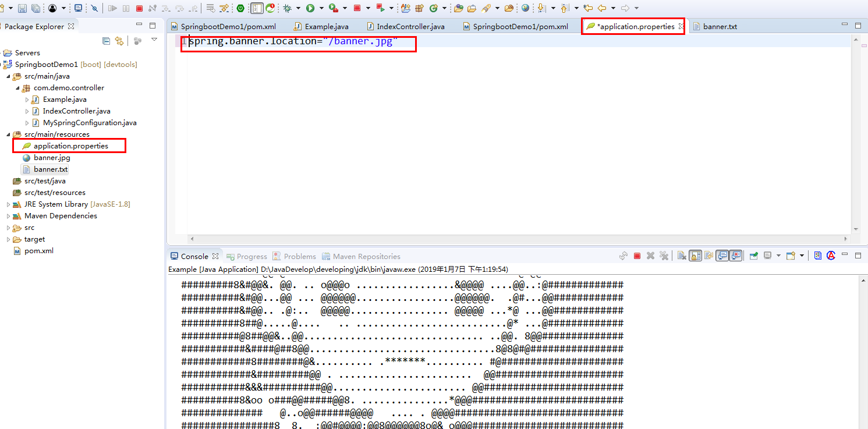The image size is (868, 429).
Task: Expand the Maven Dependencies node
Action: click(8, 216)
